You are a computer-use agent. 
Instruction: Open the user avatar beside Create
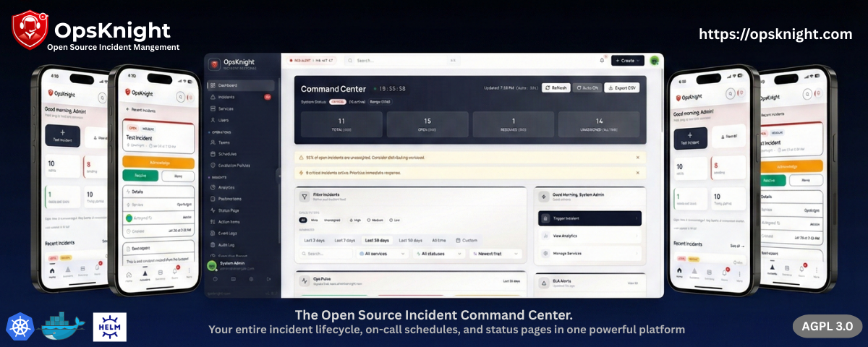(655, 61)
